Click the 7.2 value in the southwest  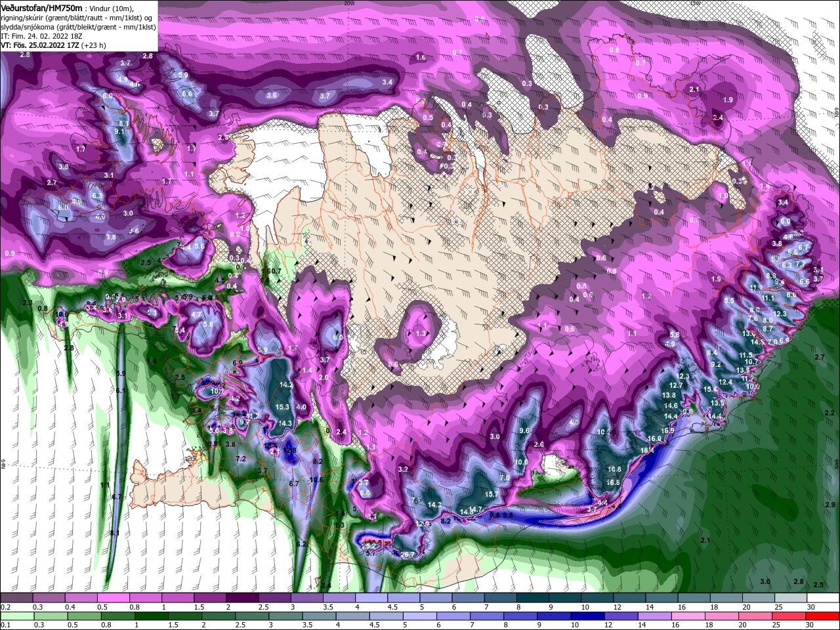click(x=240, y=459)
